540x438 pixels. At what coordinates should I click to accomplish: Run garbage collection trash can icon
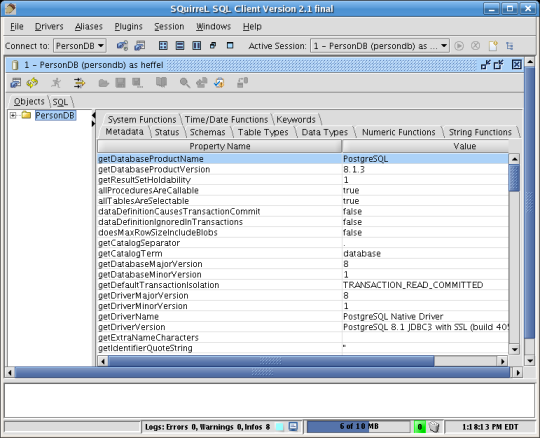pos(434,427)
